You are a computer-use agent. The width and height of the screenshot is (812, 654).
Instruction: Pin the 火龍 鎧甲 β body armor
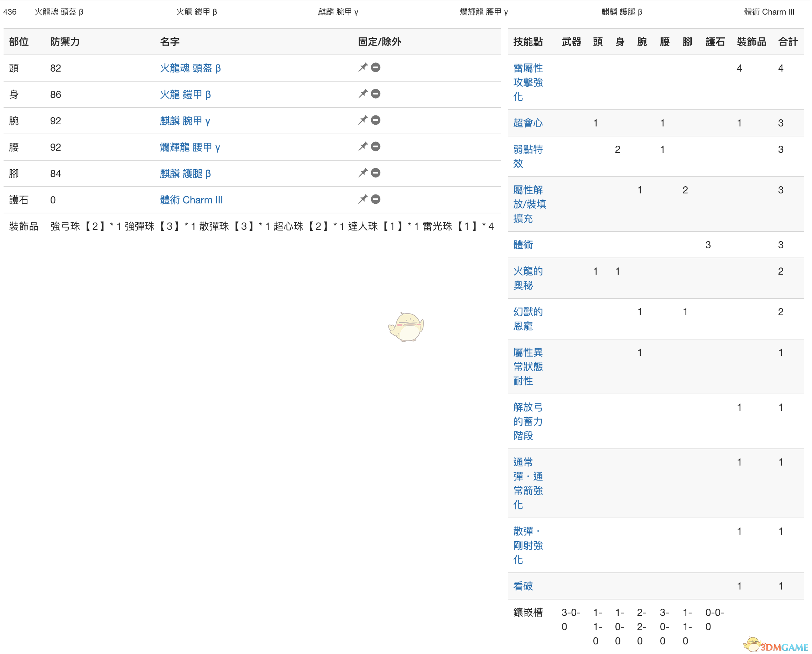pyautogui.click(x=363, y=94)
